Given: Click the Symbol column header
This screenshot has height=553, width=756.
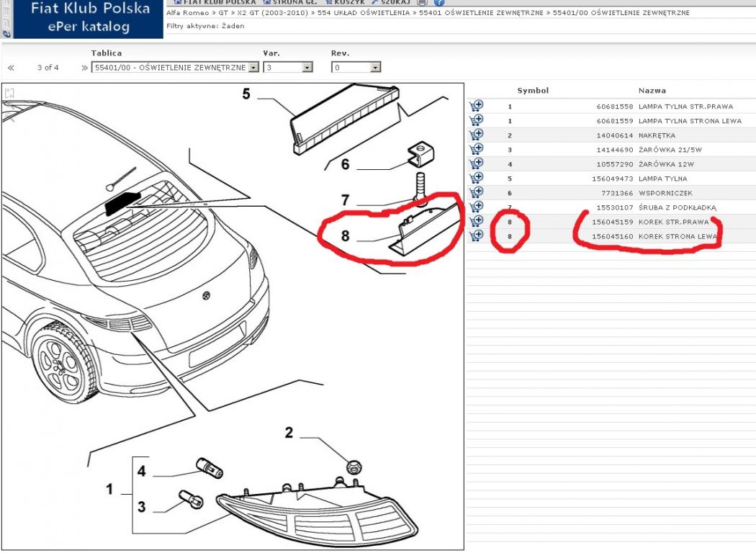Looking at the screenshot, I should tap(533, 91).
